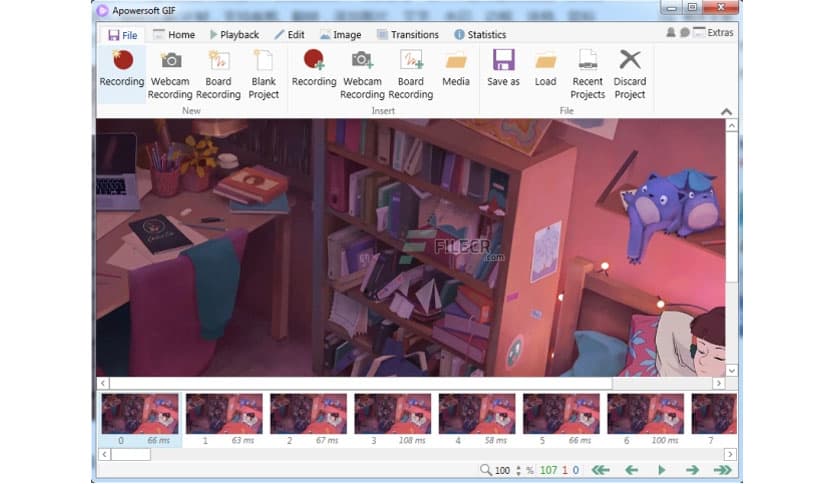Screen dimensions: 836x484
Task: Open the notifications bell icon
Action: point(671,33)
